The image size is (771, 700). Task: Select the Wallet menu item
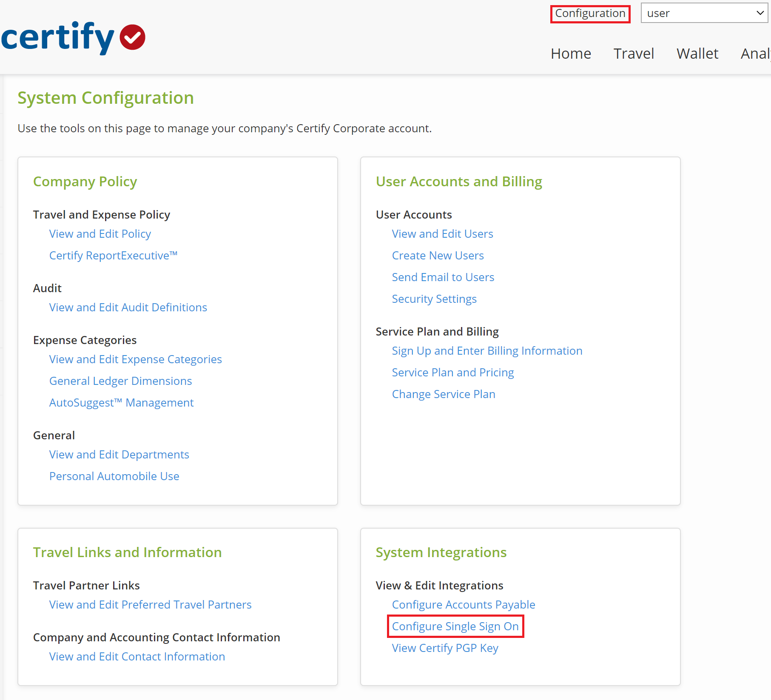click(697, 54)
